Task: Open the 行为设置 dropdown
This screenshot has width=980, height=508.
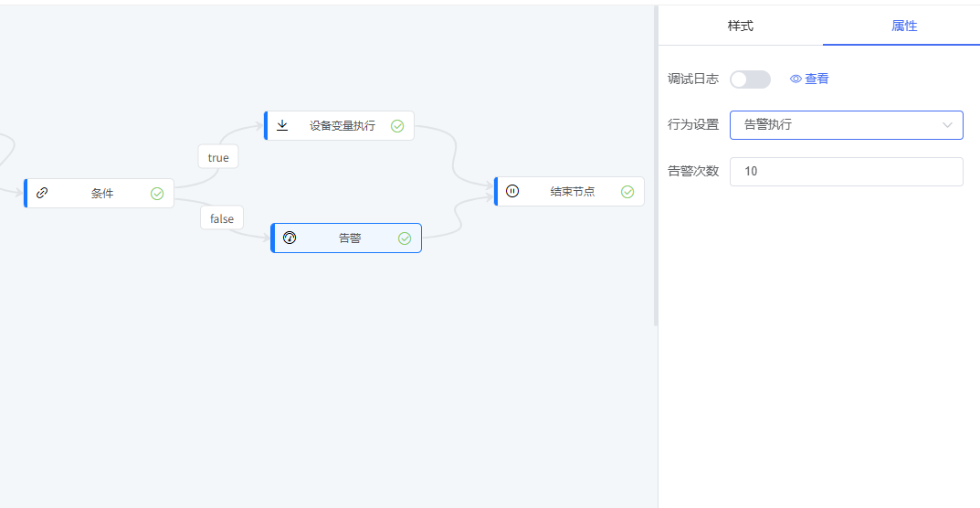Action: [846, 125]
